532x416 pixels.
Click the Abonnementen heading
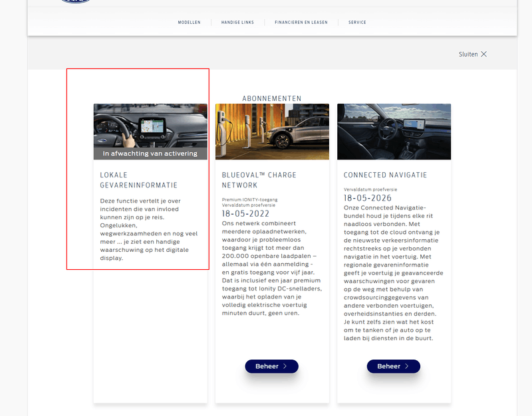click(271, 98)
